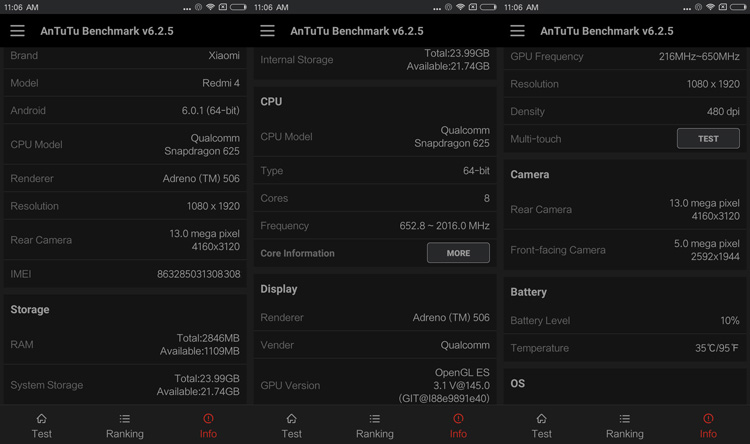The height and width of the screenshot is (444, 750).
Task: Select Resolution row in right panel
Action: 625,84
